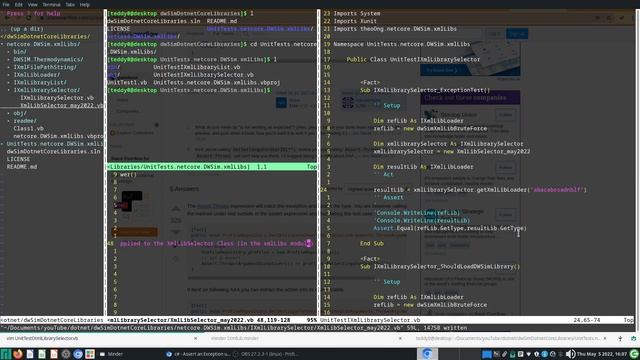Viewport: 640px width, 360px height.
Task: Open the green spreadsheet launcher in the taskbar
Action: [42, 354]
